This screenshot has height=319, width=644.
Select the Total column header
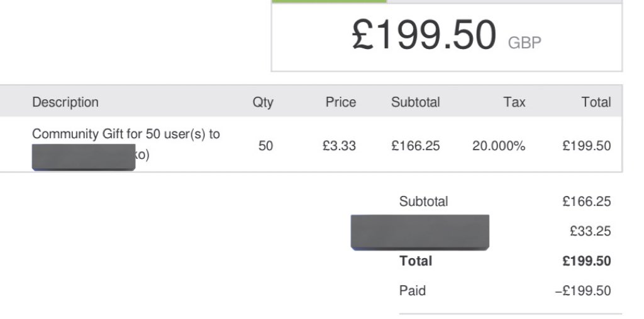click(596, 102)
